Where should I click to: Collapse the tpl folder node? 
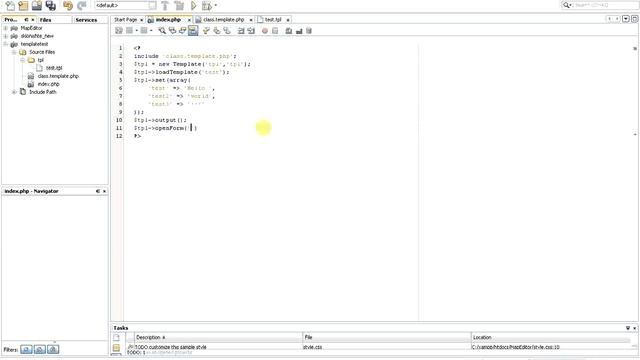pos(23,60)
